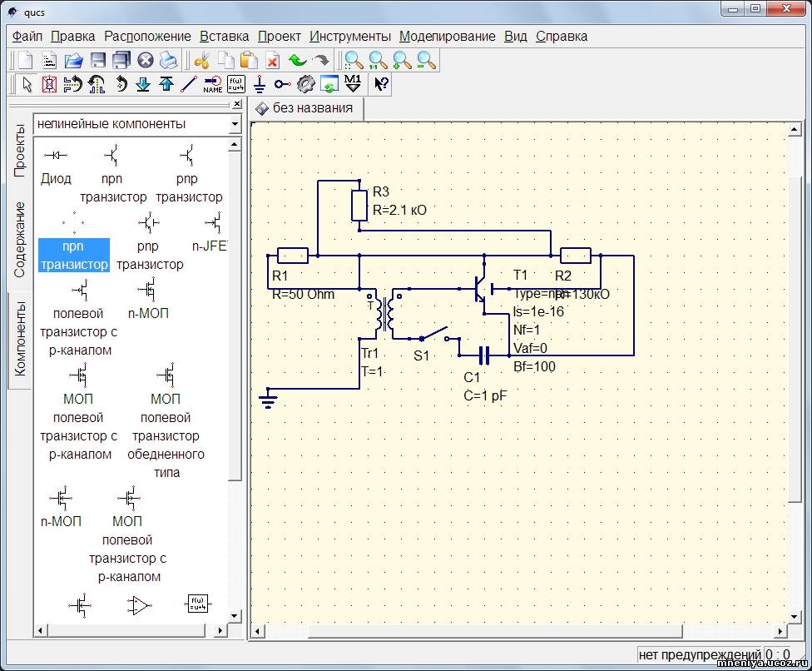Activate the What's This help pointer
The width and height of the screenshot is (812, 671).
(381, 84)
